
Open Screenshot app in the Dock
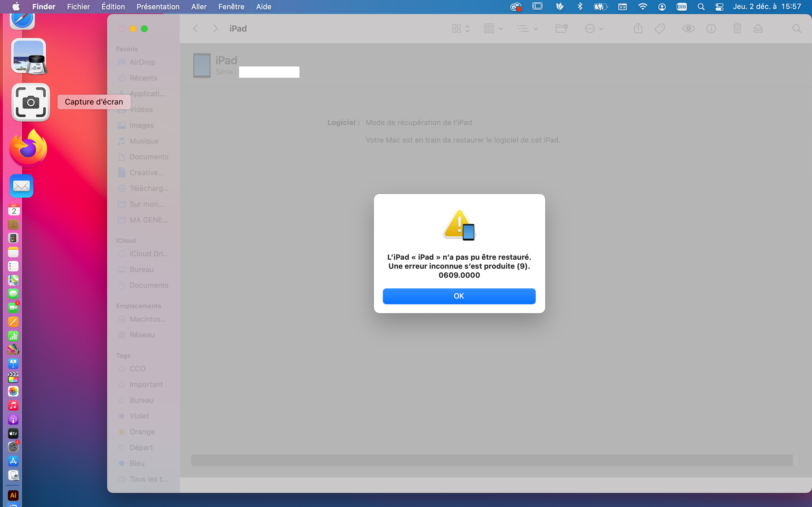(30, 102)
